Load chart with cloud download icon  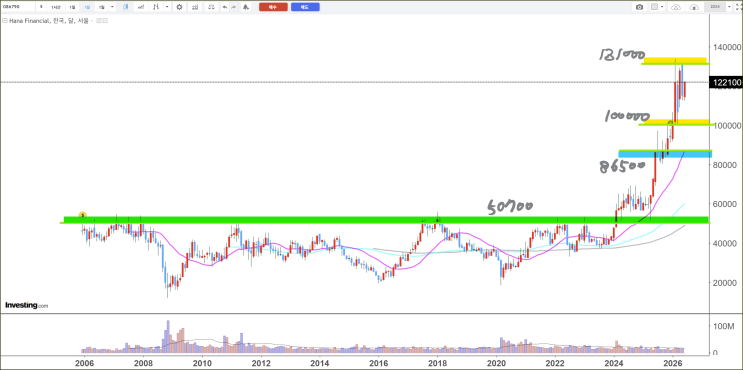pyautogui.click(x=676, y=7)
